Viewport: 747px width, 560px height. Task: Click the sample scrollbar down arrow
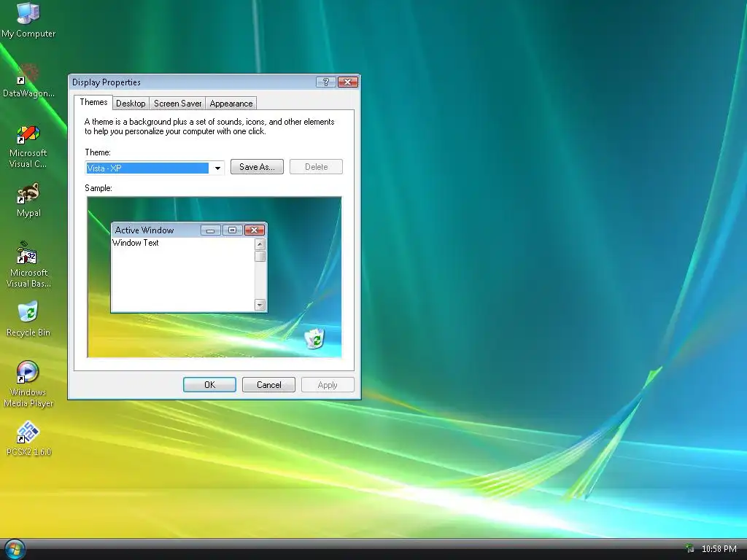(260, 305)
